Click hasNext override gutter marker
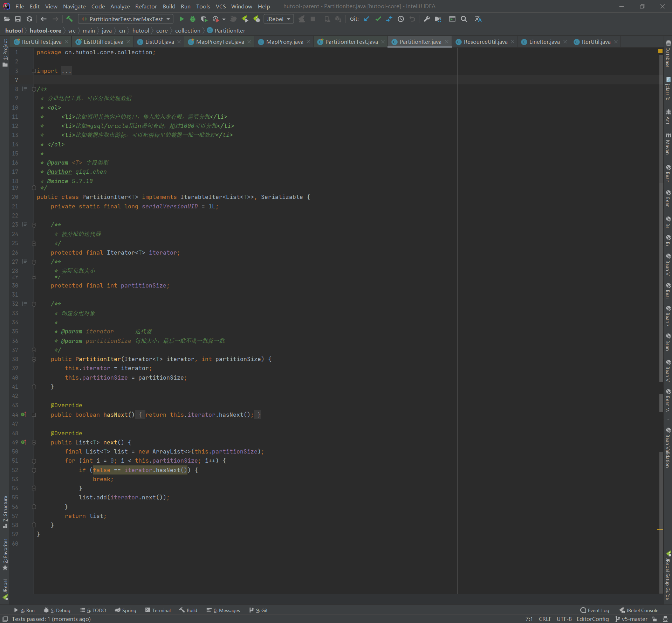The width and height of the screenshot is (672, 623). tap(23, 414)
